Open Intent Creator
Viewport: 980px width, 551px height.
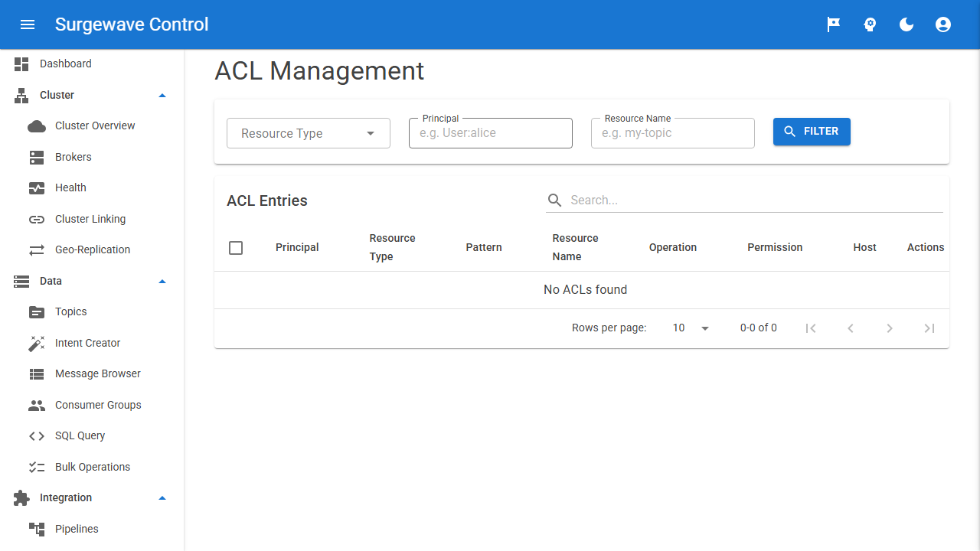click(x=92, y=343)
